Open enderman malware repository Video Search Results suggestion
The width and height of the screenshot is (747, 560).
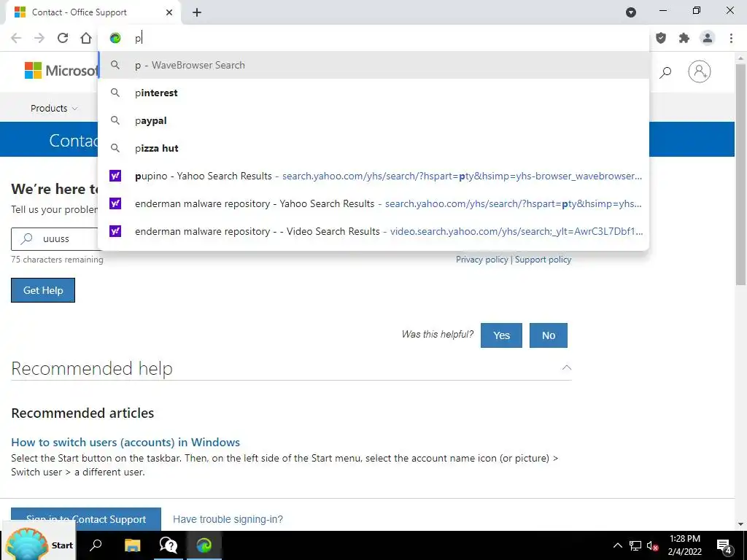coord(373,231)
